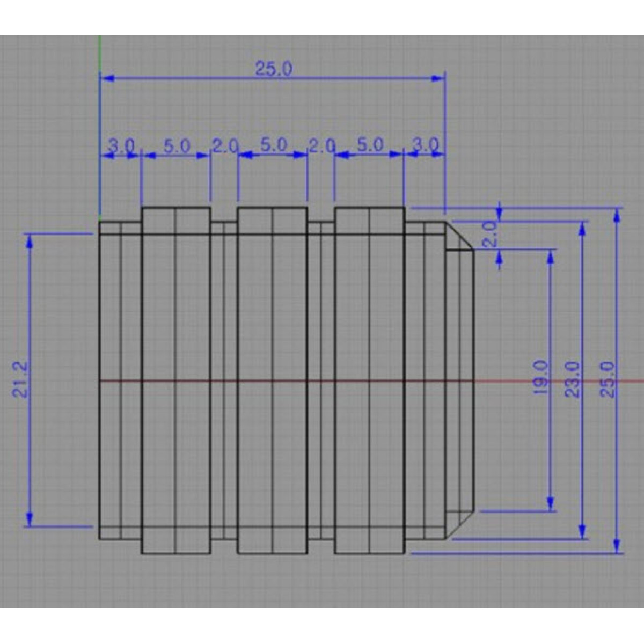Click the rightmost 3.0 dimension label
The width and height of the screenshot is (644, 644).
425,145
